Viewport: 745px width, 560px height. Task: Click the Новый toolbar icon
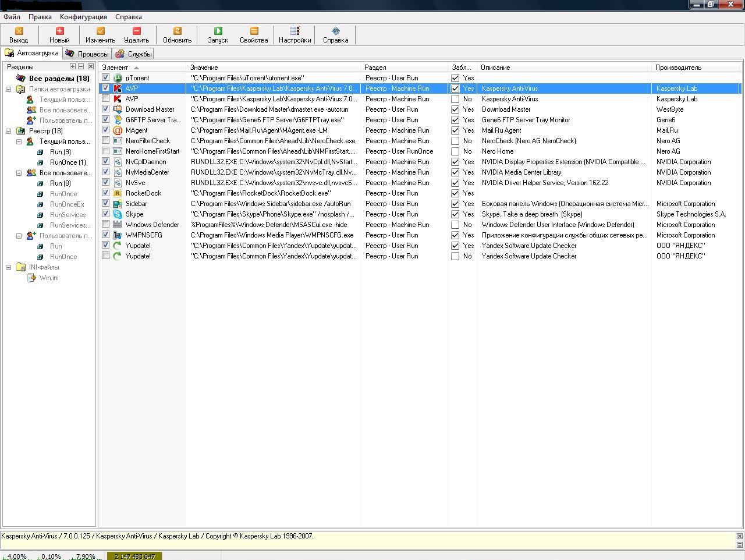(59, 31)
